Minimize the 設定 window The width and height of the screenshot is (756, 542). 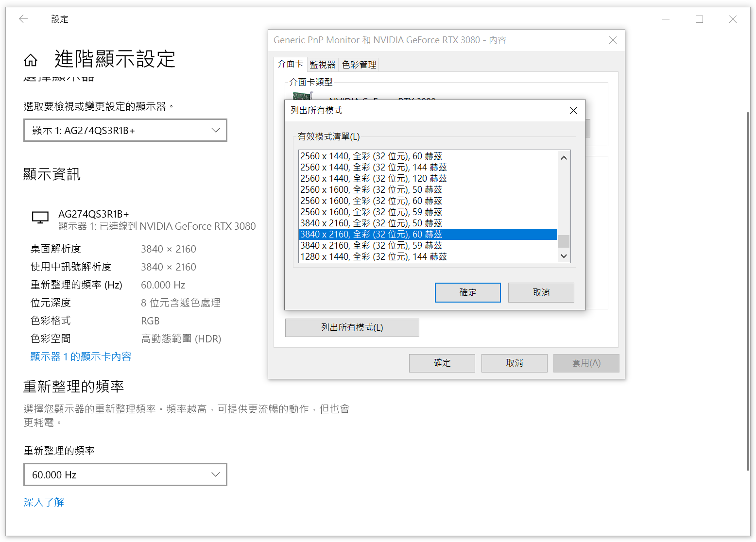pos(666,19)
